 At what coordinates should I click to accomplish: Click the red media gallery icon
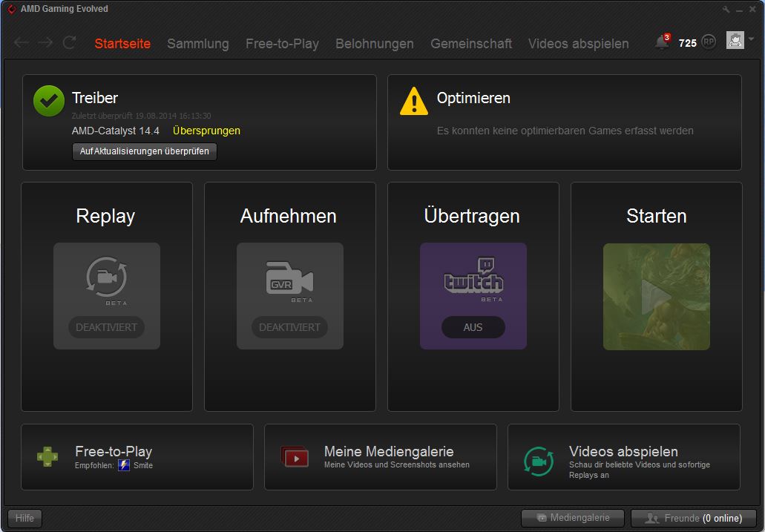click(295, 456)
